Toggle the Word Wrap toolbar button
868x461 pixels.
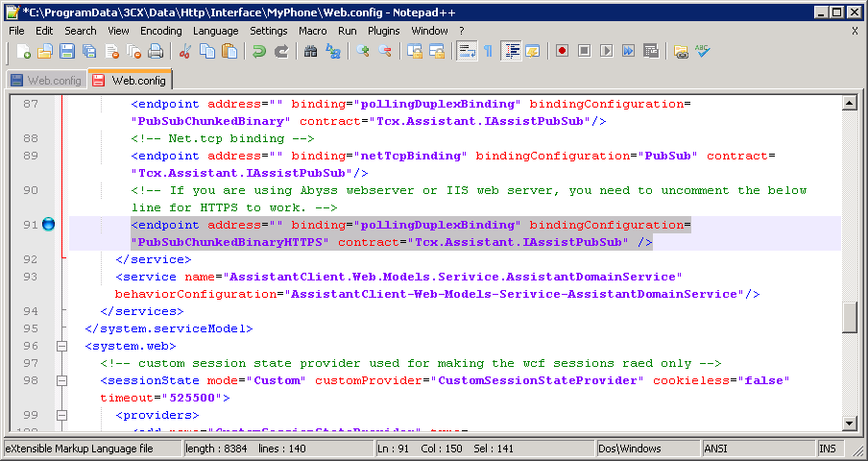(467, 52)
